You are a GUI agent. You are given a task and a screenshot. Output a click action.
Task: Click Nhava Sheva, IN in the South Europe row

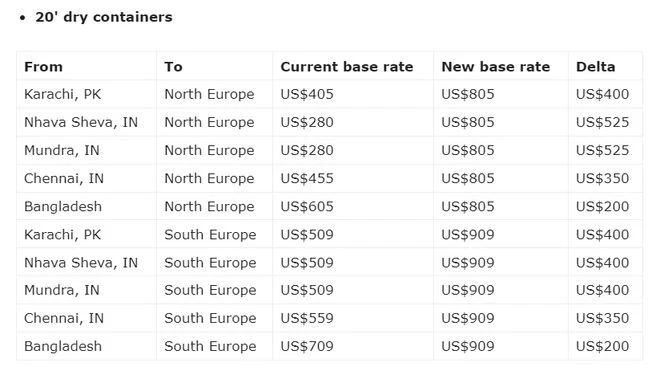pyautogui.click(x=81, y=263)
